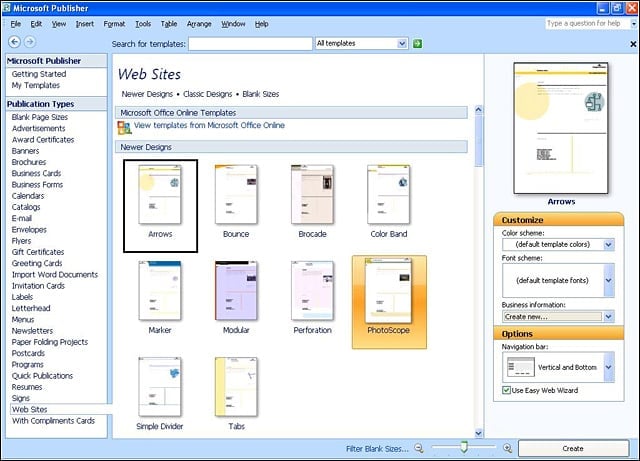Open the Business information dropdown

608,316
